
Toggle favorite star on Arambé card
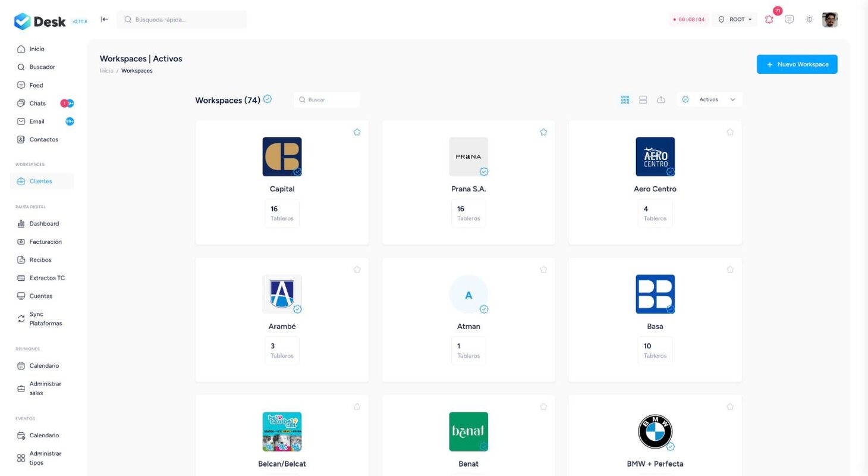pos(357,270)
